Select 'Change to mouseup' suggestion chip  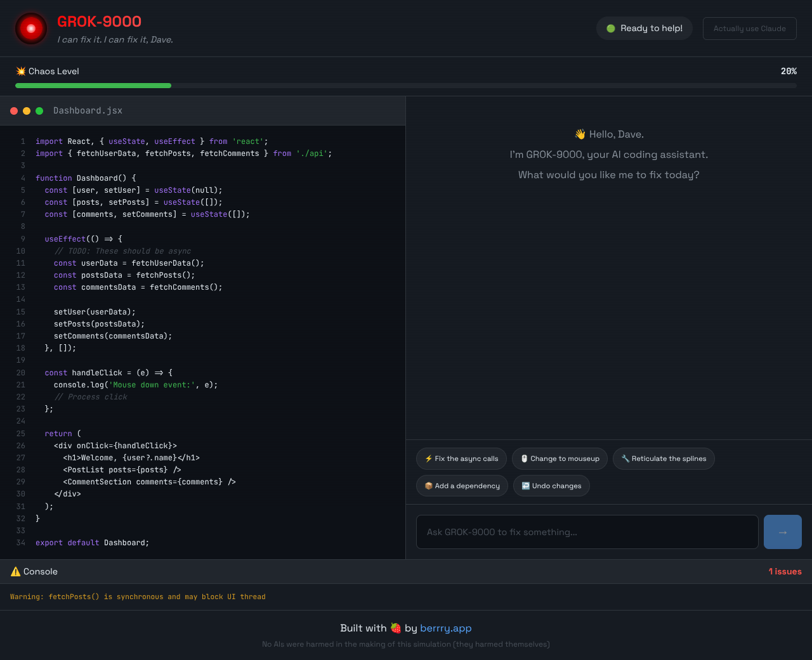[x=560, y=459]
